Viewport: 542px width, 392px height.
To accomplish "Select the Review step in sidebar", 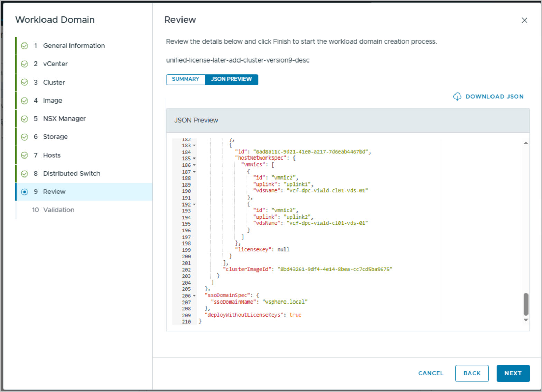I will click(84, 192).
